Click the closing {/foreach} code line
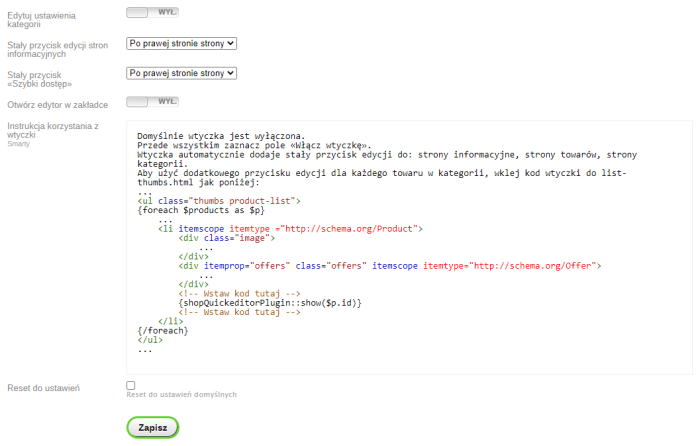 (x=162, y=330)
